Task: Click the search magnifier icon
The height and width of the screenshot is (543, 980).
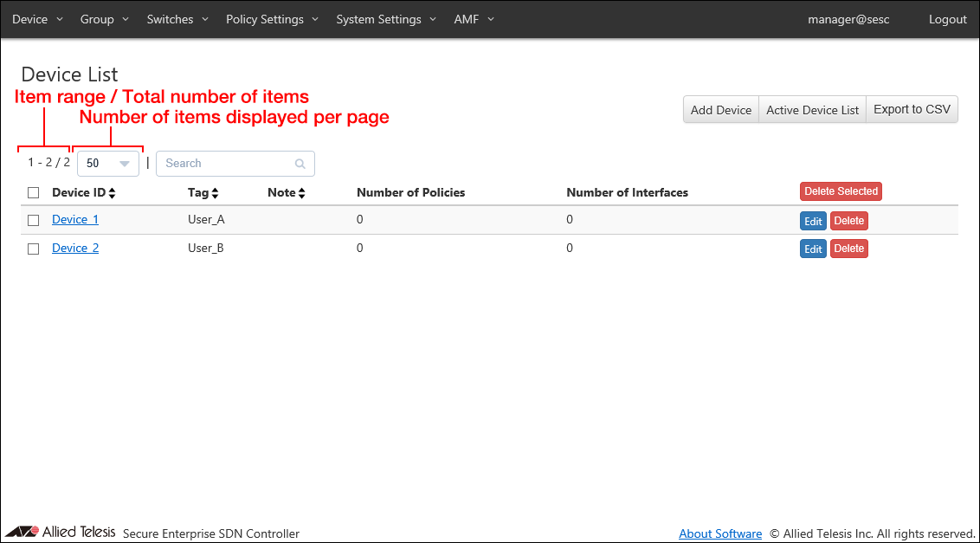Action: click(x=300, y=164)
